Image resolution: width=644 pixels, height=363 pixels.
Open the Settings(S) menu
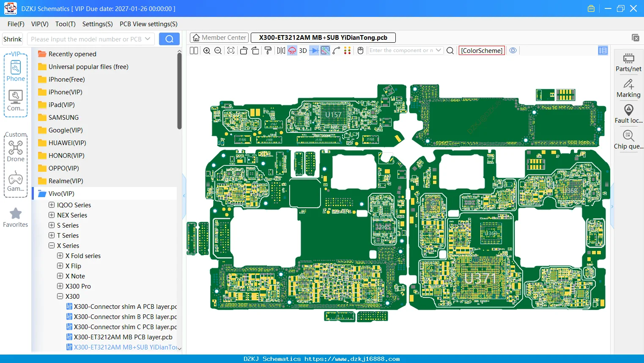coord(98,24)
